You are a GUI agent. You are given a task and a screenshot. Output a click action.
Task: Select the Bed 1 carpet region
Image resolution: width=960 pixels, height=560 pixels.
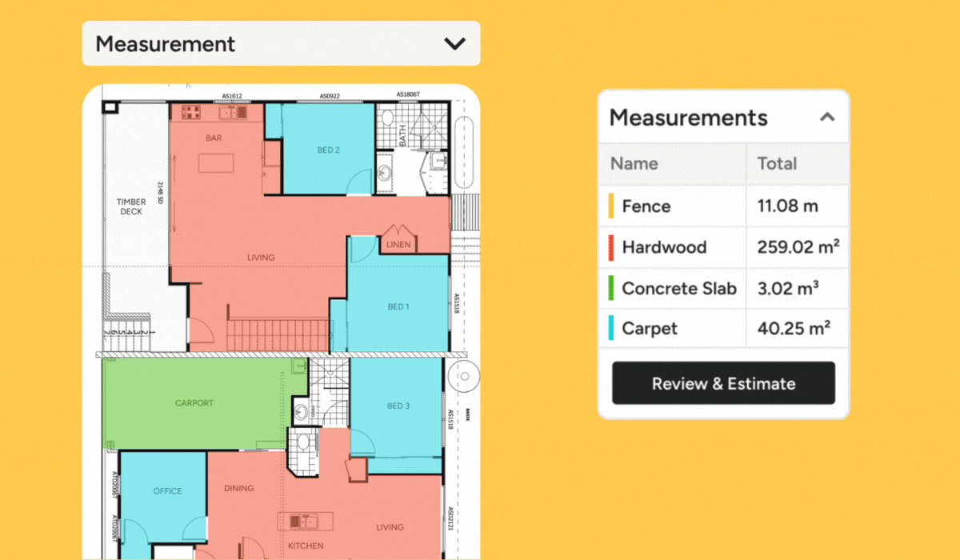pos(398,306)
